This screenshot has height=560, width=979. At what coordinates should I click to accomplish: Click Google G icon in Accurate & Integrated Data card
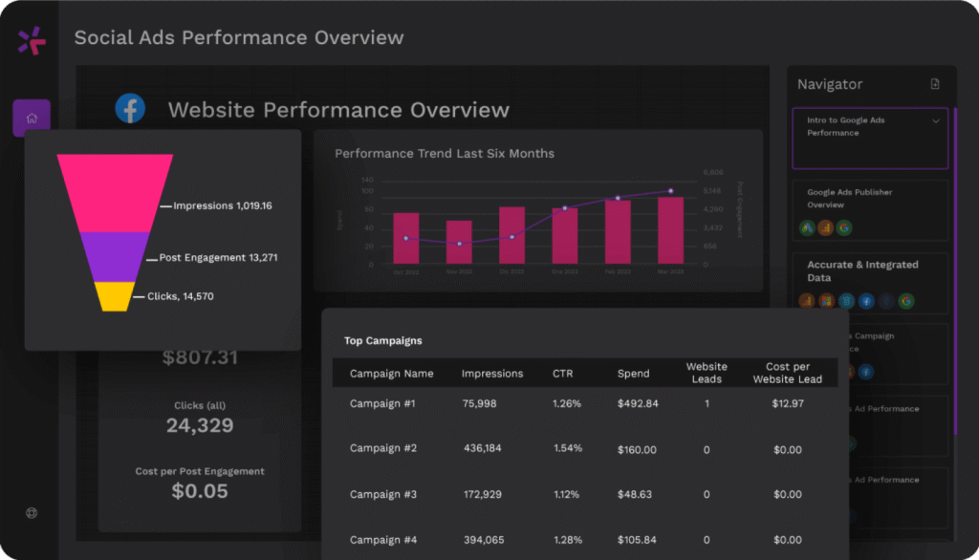click(905, 301)
